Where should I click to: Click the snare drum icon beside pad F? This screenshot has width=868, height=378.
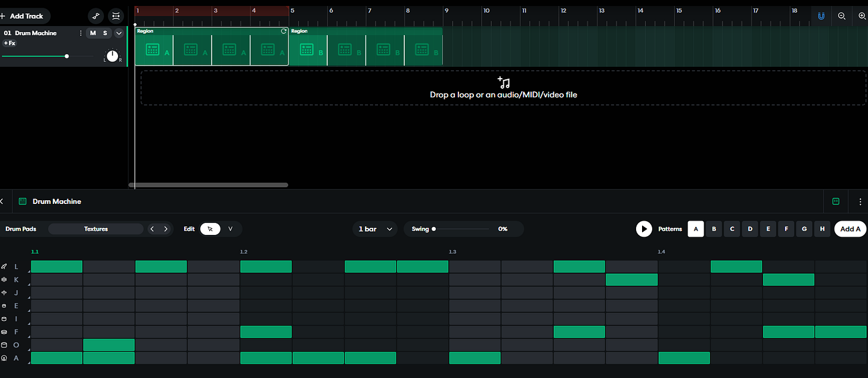point(5,331)
